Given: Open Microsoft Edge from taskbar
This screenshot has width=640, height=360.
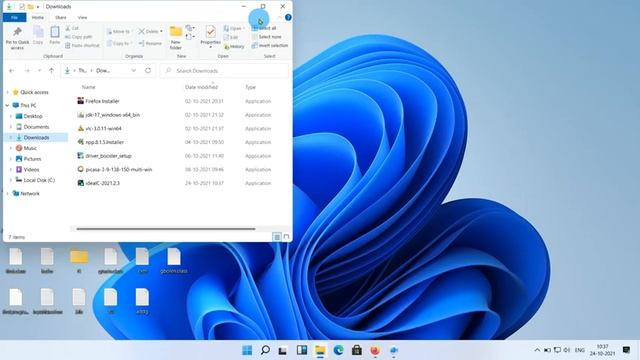Looking at the screenshot, I should tap(338, 350).
